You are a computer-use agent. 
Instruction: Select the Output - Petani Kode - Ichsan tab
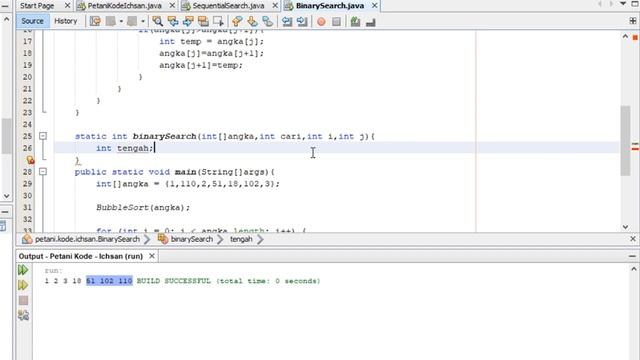coord(80,256)
